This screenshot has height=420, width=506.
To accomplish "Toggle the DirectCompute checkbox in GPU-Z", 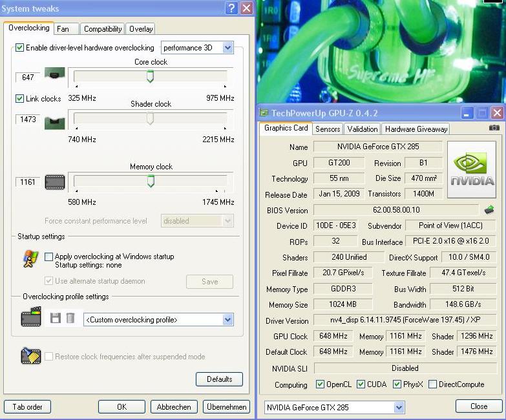I will click(433, 384).
